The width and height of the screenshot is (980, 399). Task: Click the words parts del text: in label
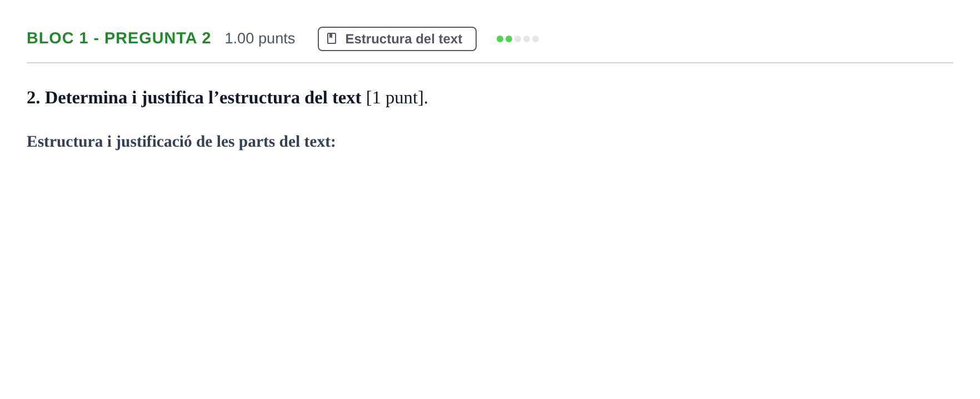point(287,142)
